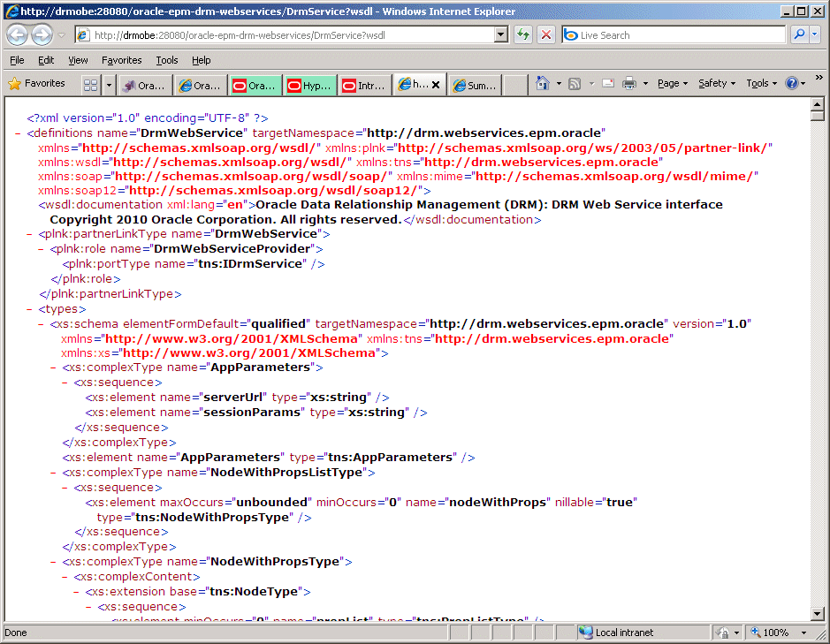The width and height of the screenshot is (830, 644).
Task: Open the Edit menu
Action: (x=46, y=60)
